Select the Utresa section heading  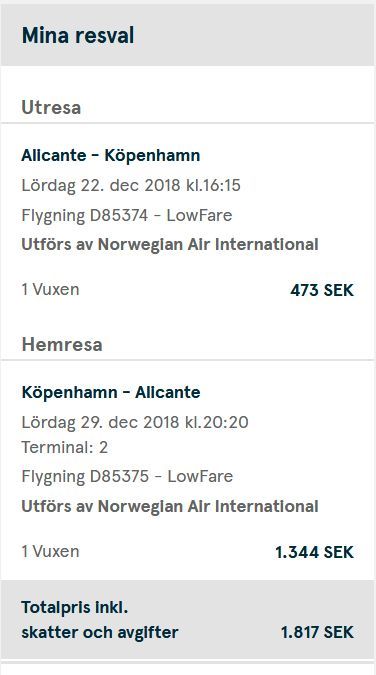51,107
